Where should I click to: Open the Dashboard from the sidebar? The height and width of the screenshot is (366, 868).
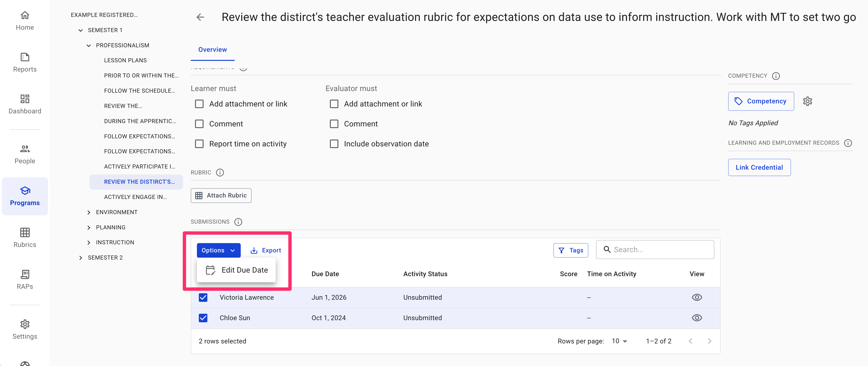(24, 104)
